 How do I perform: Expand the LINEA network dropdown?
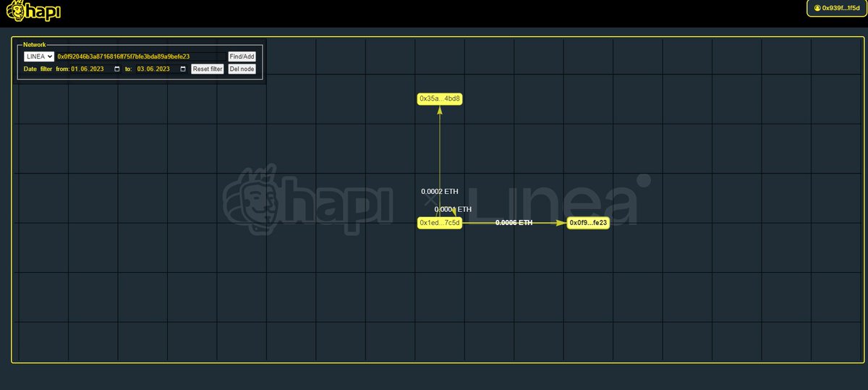[39, 56]
